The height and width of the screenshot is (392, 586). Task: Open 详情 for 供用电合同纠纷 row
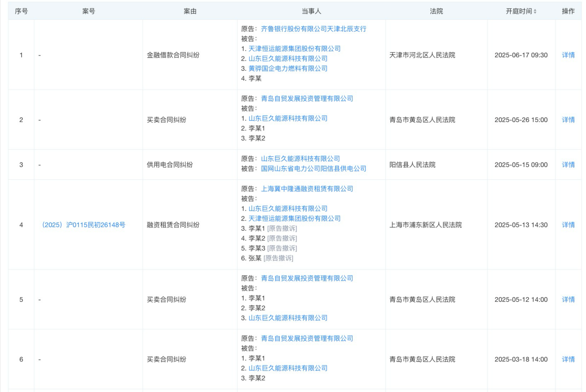pyautogui.click(x=568, y=165)
